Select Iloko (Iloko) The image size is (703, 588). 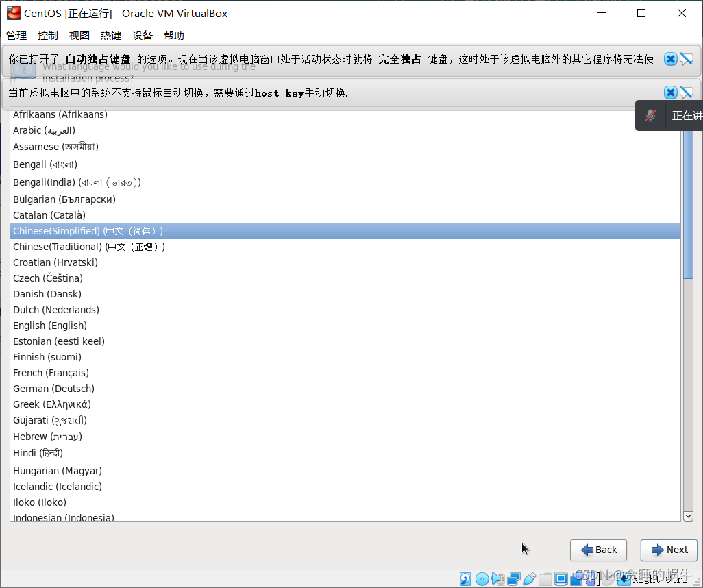coord(345,502)
